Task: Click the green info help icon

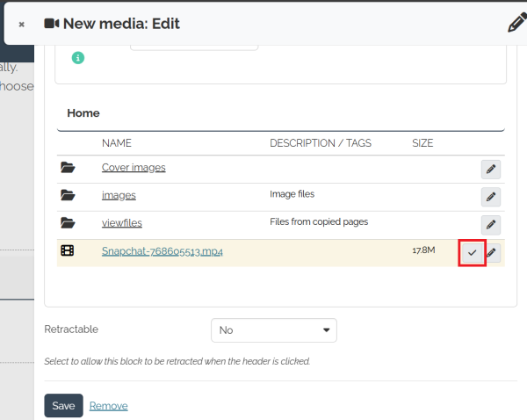Action: 78,58
